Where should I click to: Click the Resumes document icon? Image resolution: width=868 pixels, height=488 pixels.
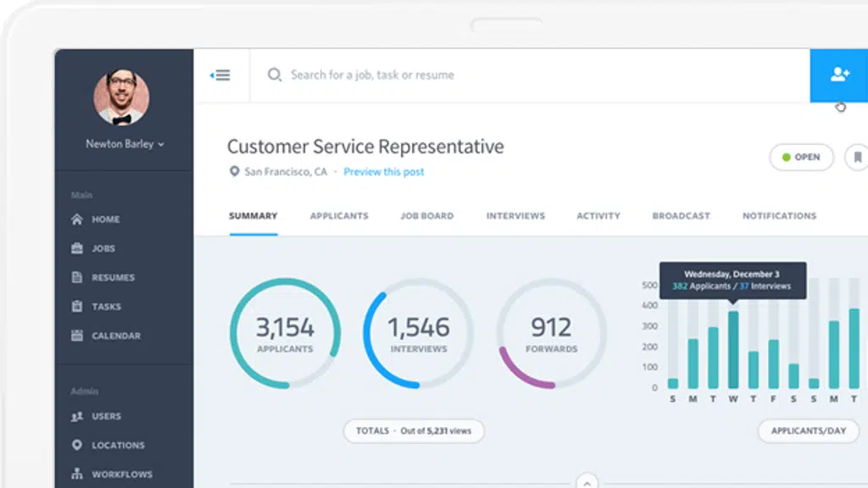pos(77,277)
